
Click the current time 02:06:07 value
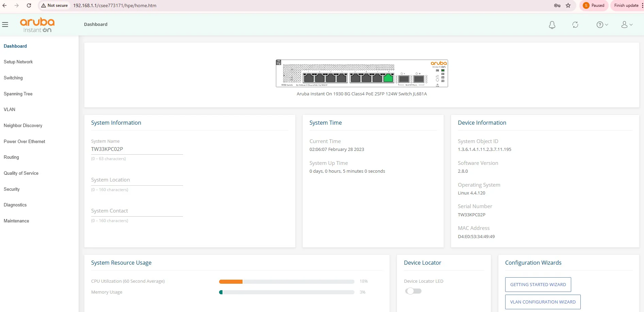(x=337, y=149)
